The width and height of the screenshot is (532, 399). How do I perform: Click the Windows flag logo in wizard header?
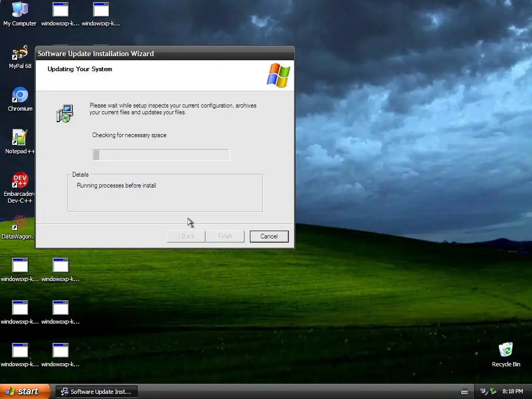pyautogui.click(x=278, y=75)
